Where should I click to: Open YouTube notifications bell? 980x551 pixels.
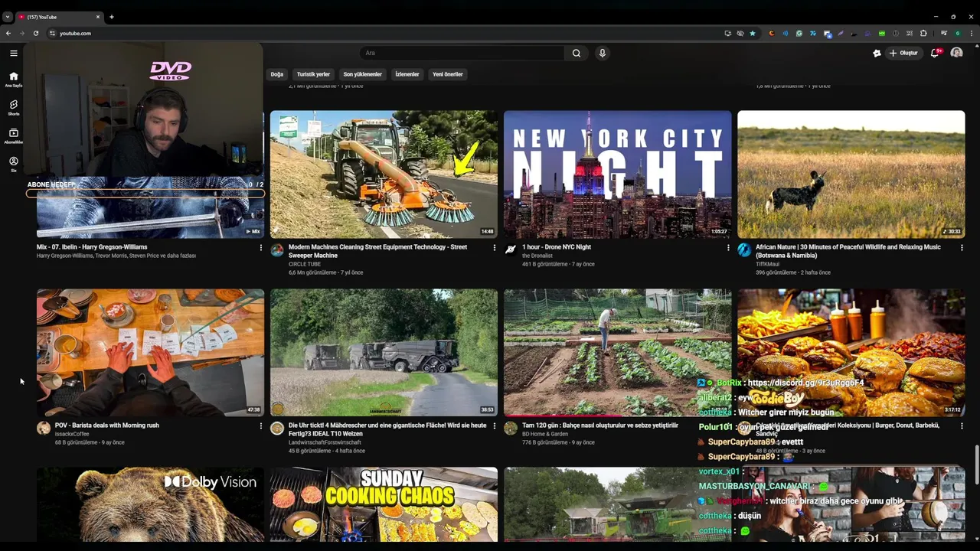coord(935,53)
